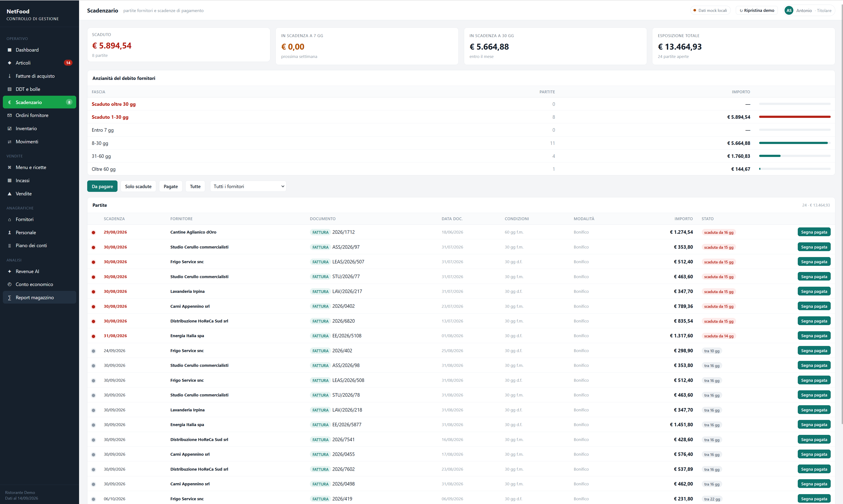Click 'scaduta da 16 gg' status badge
The height and width of the screenshot is (504, 843).
719,232
